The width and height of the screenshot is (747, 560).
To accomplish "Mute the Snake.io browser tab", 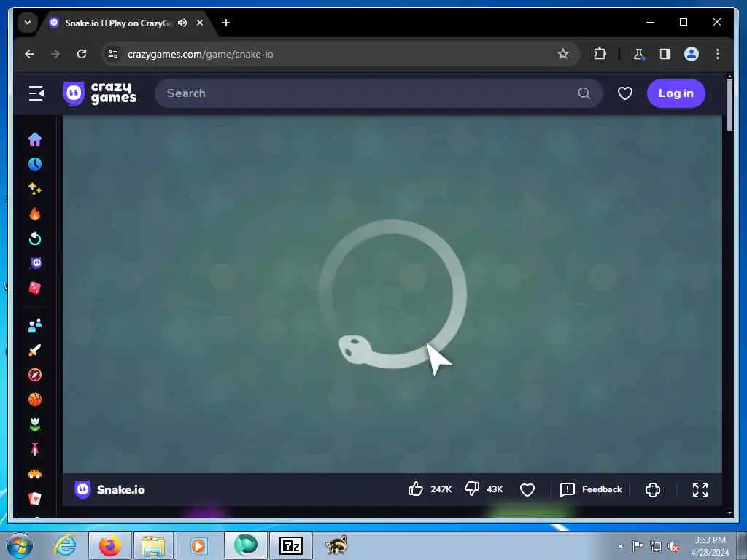I will 182,23.
